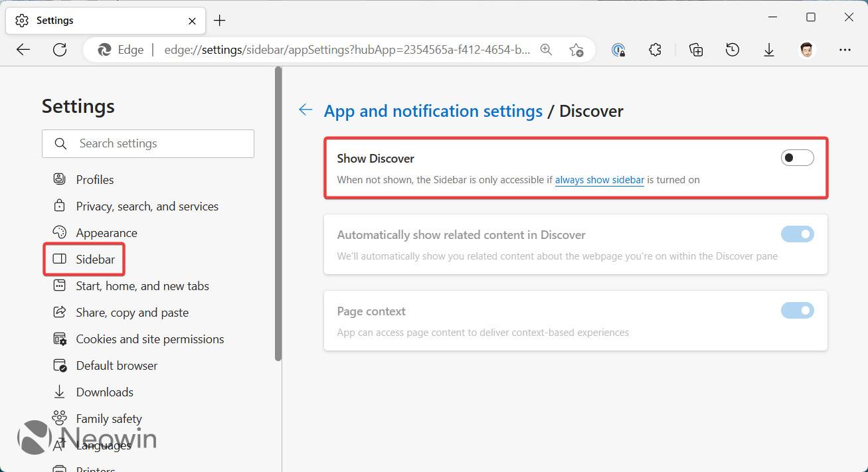
Task: Click the favorites star in the address bar
Action: (x=576, y=49)
